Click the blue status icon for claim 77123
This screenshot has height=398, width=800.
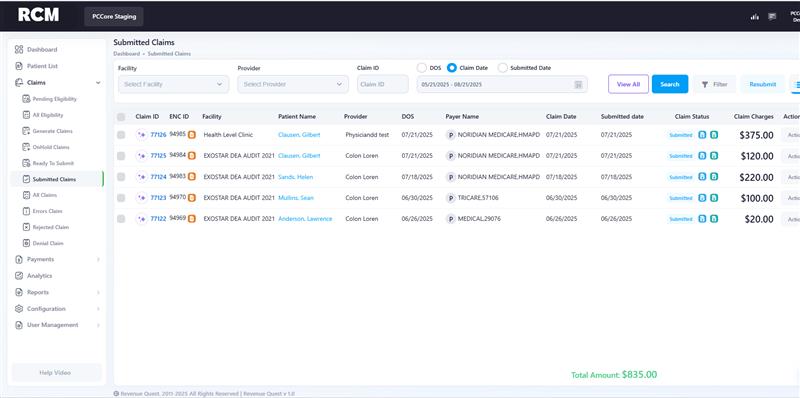point(703,198)
